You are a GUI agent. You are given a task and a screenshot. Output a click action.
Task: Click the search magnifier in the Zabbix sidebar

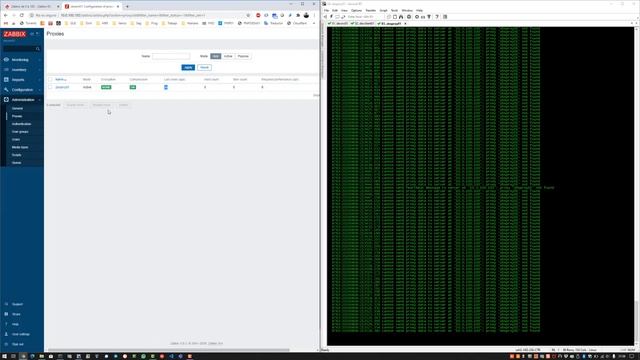click(x=38, y=49)
